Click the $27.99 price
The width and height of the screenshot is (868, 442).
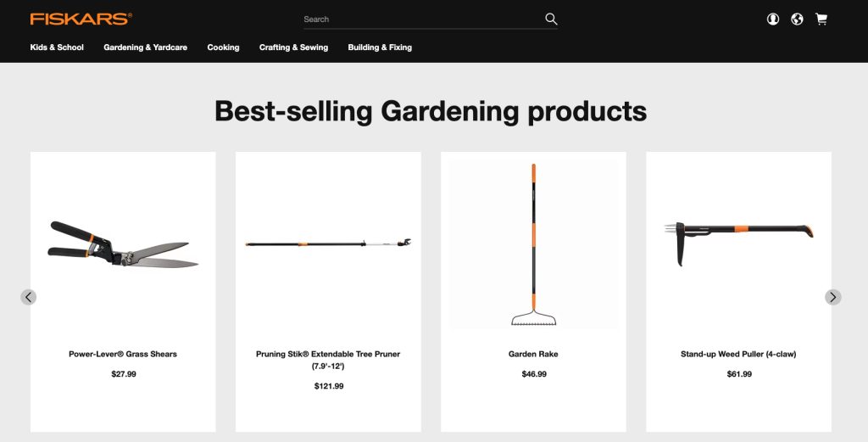coord(124,374)
